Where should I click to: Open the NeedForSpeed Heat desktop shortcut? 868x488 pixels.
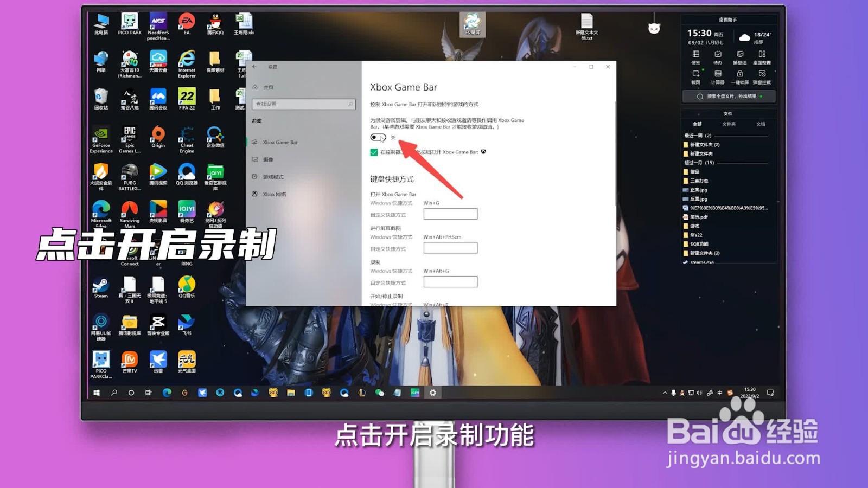pos(158,27)
